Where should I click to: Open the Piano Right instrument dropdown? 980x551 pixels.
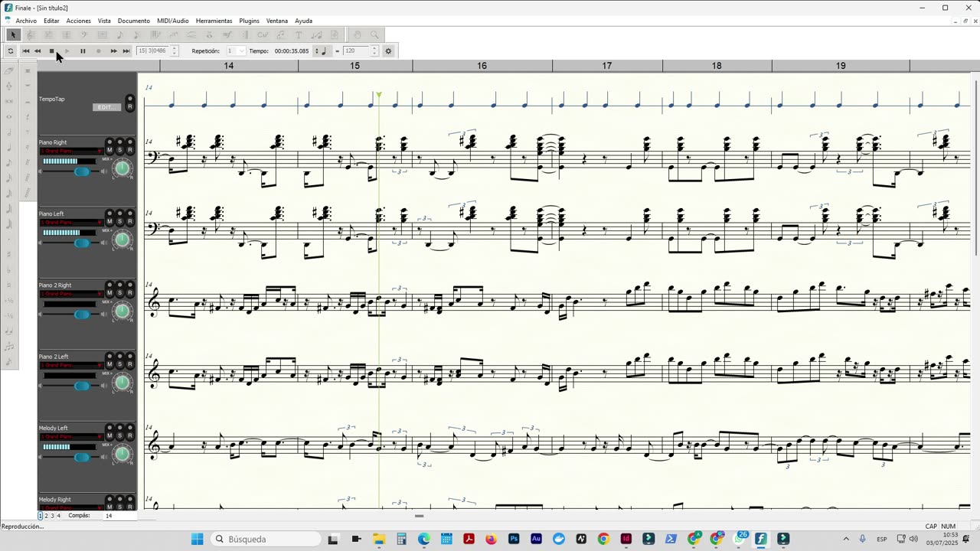click(x=71, y=151)
